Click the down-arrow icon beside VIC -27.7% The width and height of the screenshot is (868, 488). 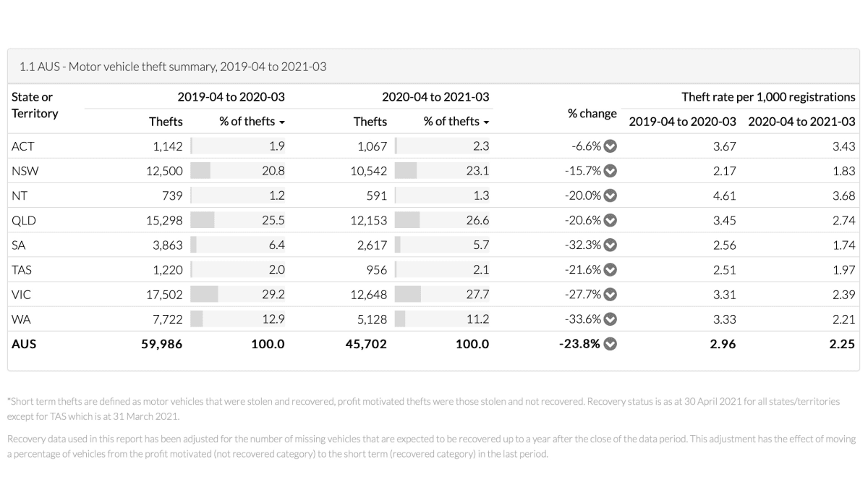[x=610, y=294]
